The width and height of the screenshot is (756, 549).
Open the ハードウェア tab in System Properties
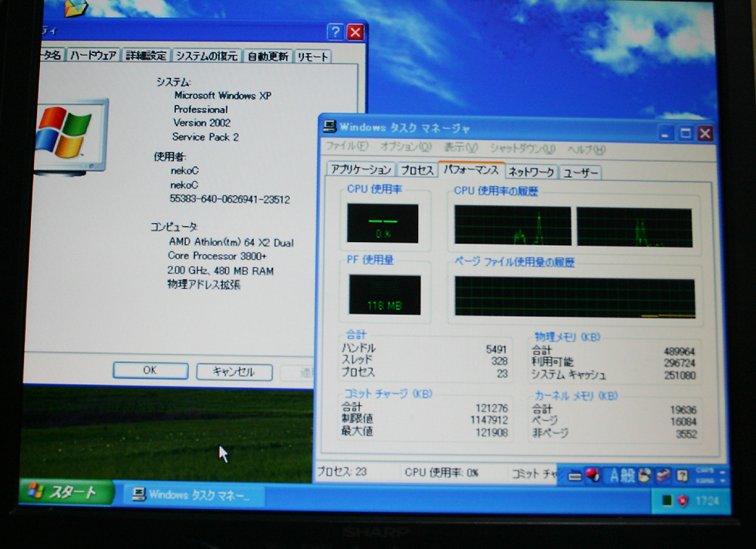coord(93,55)
